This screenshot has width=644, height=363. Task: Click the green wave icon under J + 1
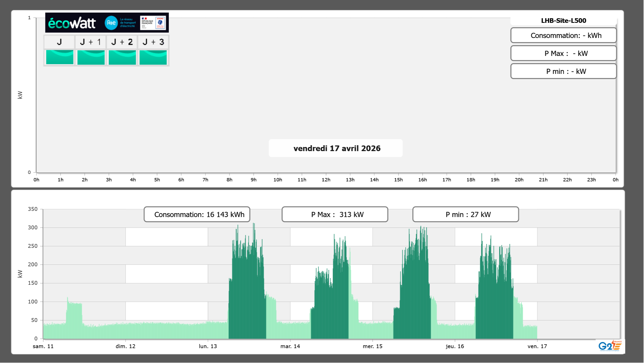(x=91, y=57)
